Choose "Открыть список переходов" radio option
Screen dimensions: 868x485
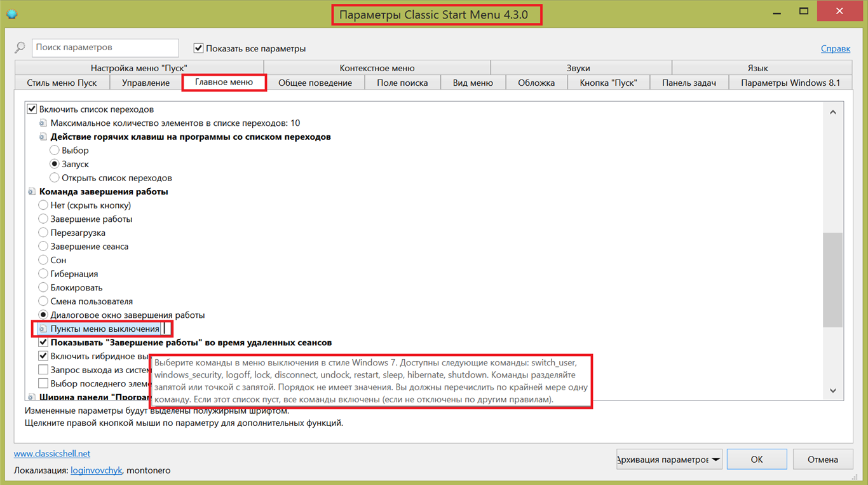click(55, 178)
